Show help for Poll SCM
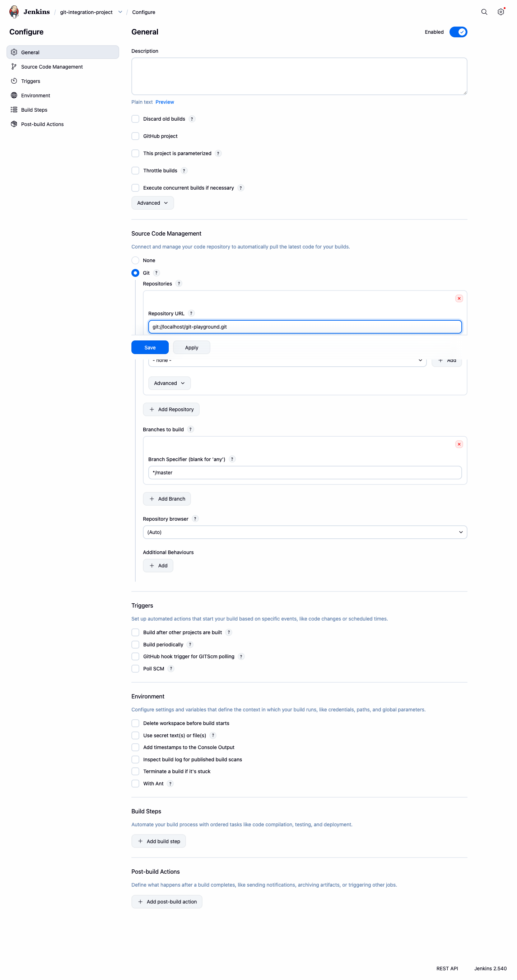The width and height of the screenshot is (517, 980). point(171,668)
